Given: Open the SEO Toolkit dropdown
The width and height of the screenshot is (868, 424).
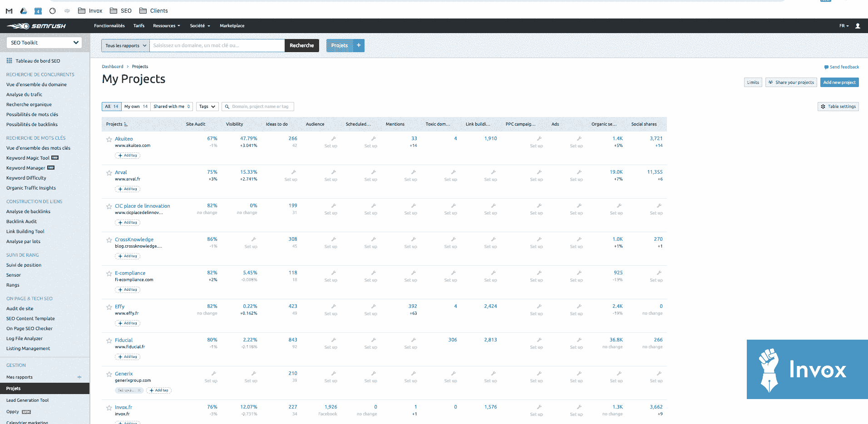Looking at the screenshot, I should [x=44, y=43].
